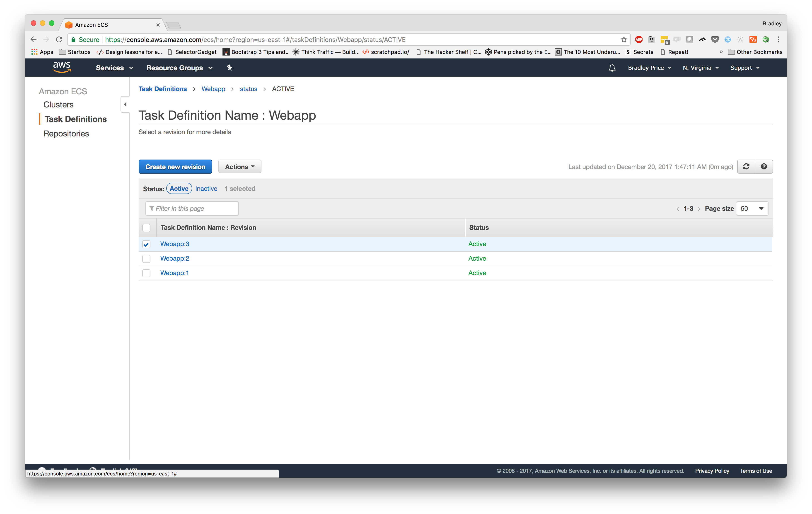
Task: Open Repositories in the sidebar
Action: coord(66,133)
